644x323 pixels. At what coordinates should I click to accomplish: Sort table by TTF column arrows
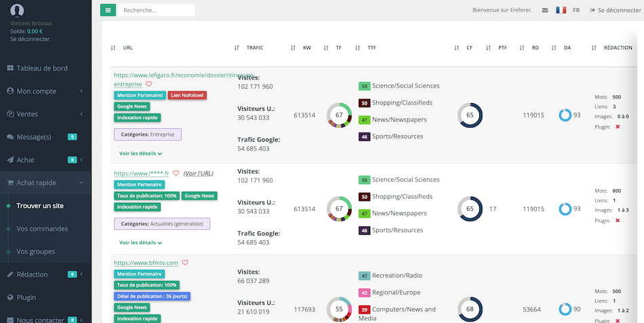coord(357,47)
